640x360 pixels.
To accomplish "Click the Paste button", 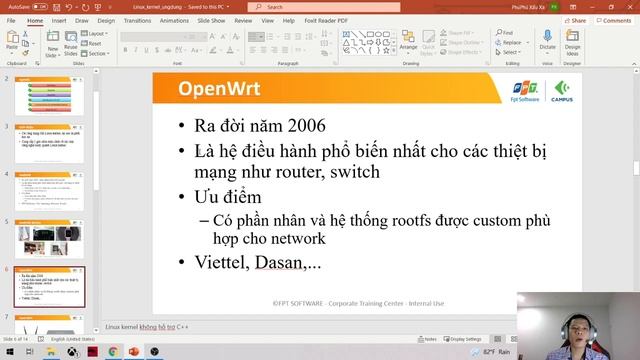I will tap(12, 41).
